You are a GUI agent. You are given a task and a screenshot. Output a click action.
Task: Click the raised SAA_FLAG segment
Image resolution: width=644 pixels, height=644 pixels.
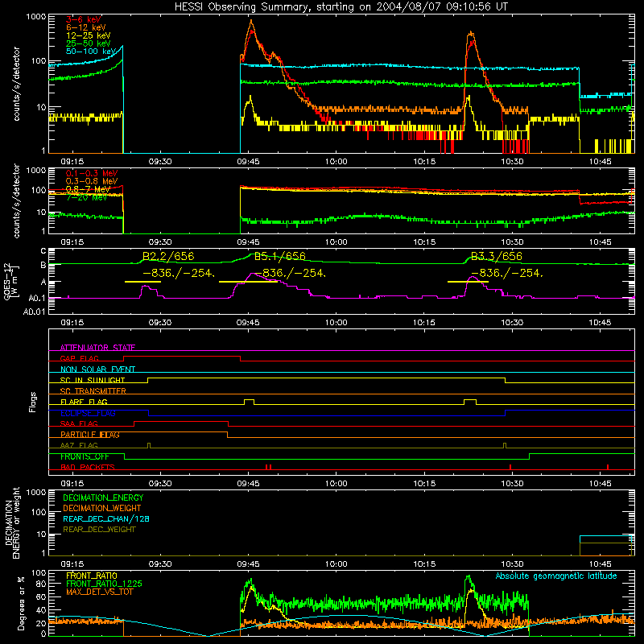pos(181,421)
